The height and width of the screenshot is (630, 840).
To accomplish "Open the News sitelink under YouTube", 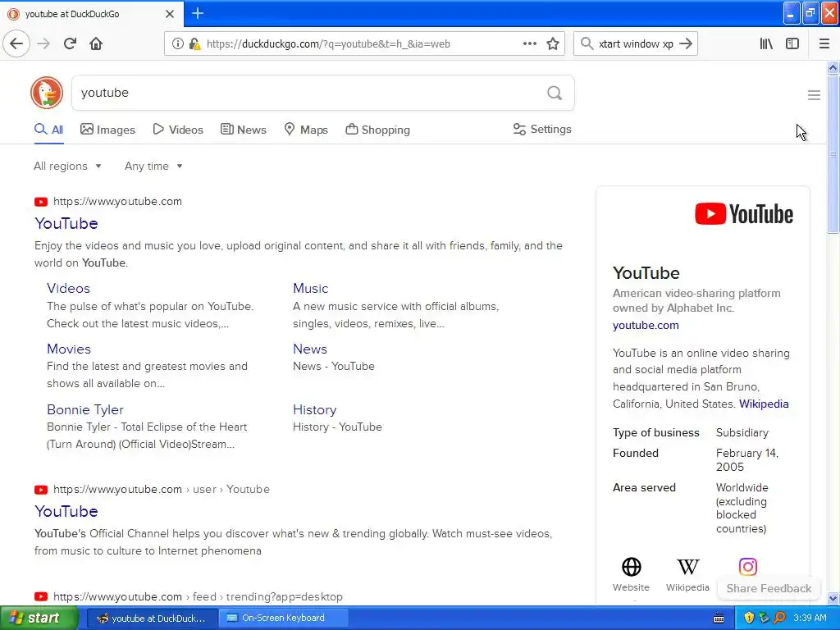I will tap(309, 349).
